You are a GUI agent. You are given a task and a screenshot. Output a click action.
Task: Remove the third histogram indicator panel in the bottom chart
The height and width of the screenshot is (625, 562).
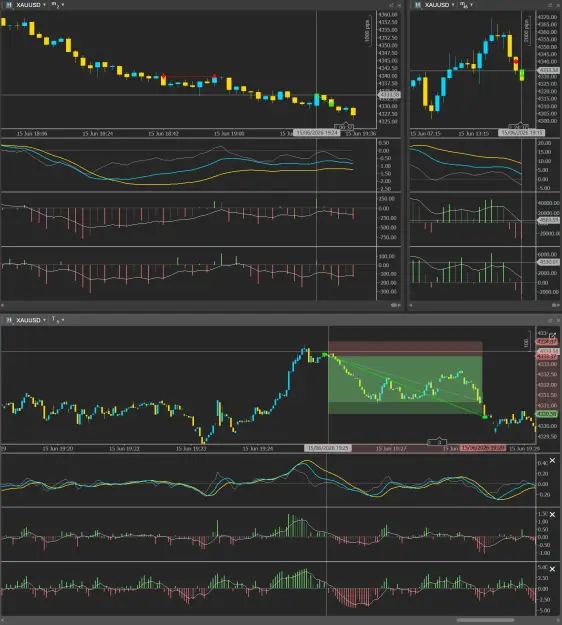point(552,569)
